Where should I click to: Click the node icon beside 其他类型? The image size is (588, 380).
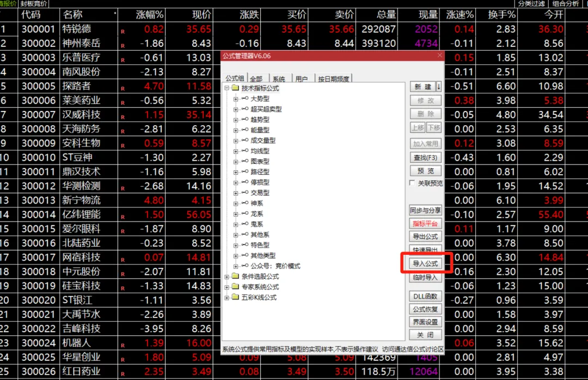(x=244, y=255)
